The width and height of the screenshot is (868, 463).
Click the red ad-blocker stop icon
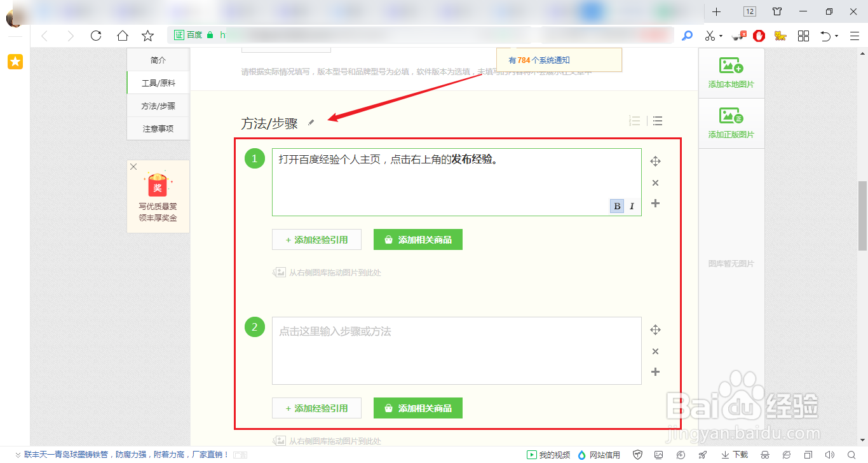(759, 36)
